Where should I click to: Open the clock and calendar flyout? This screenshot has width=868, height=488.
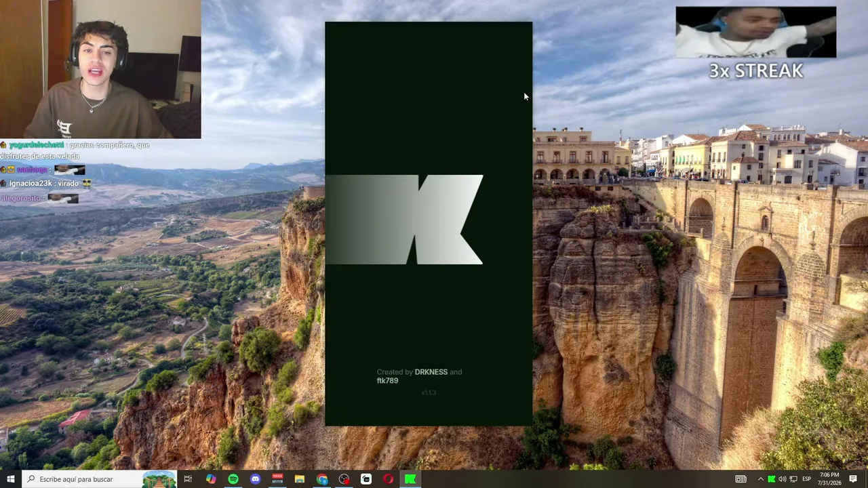[x=829, y=479]
